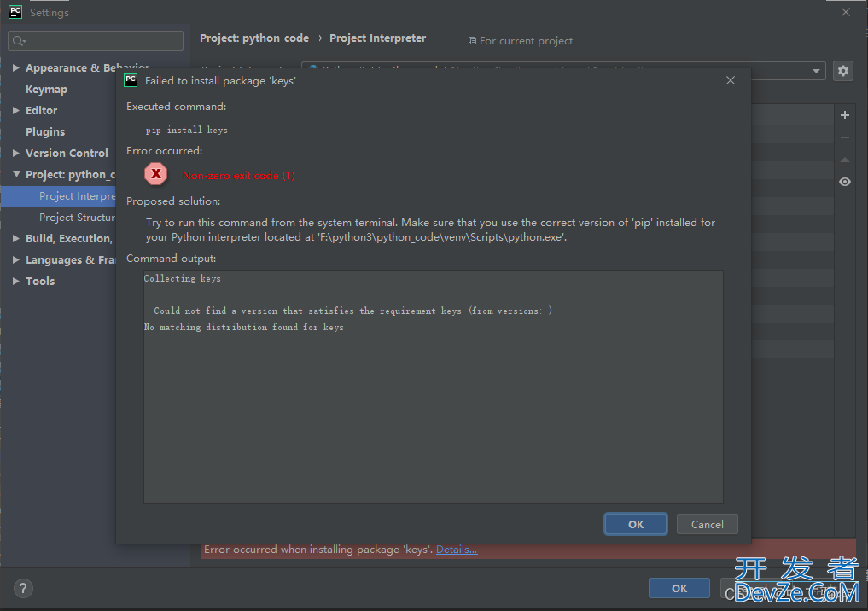Open the Project Interpreter dropdown arrow
Screen dimensions: 868x611
[816, 71]
